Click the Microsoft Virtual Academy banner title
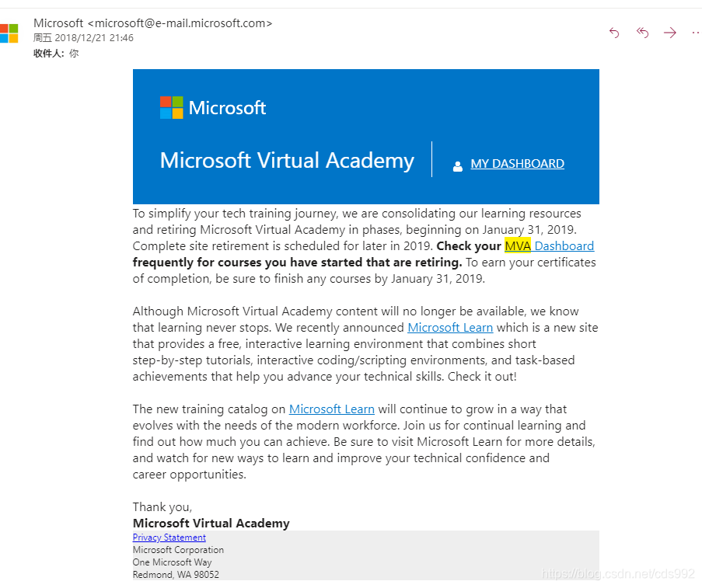 coord(287,160)
